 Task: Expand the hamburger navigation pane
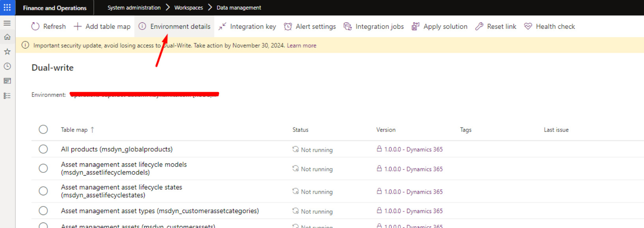(x=7, y=23)
